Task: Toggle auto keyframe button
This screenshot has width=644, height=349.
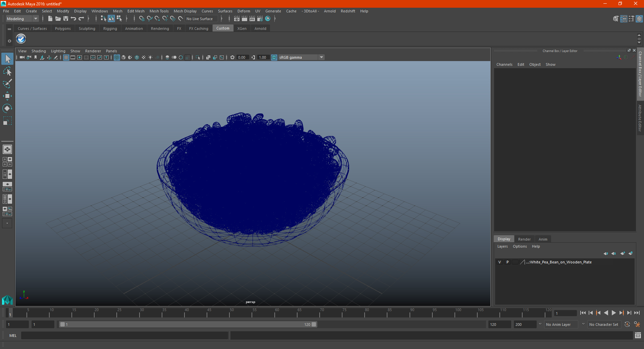Action: (627, 325)
